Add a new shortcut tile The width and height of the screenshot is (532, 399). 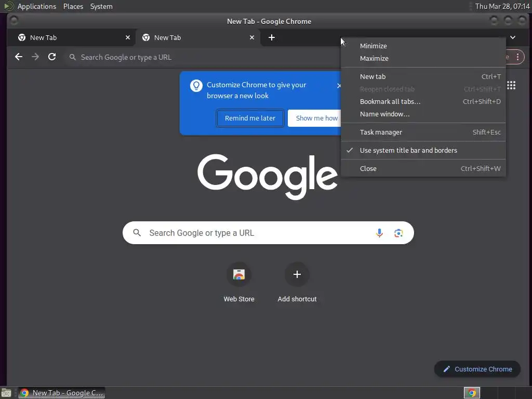click(297, 282)
